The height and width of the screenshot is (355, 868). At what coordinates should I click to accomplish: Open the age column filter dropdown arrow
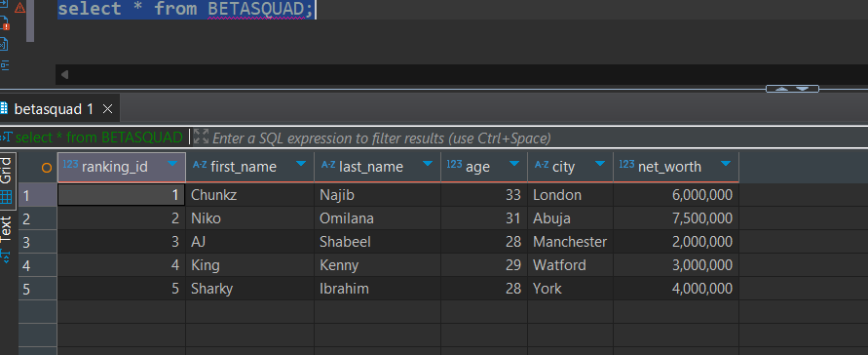(x=514, y=164)
